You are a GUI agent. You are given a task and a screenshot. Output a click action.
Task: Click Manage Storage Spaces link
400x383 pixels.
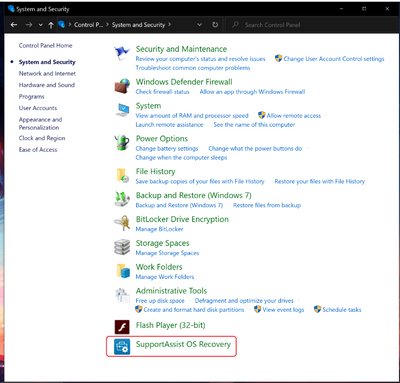(x=167, y=253)
